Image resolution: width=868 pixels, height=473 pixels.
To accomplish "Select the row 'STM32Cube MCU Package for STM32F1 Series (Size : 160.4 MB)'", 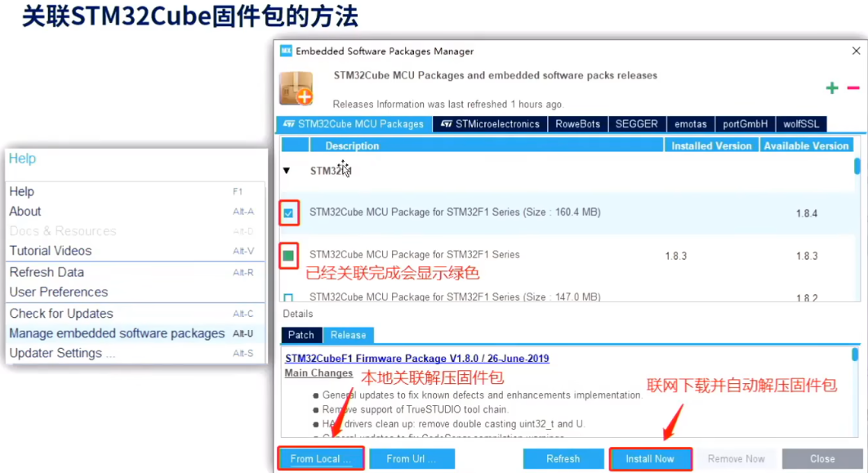I will coord(568,212).
